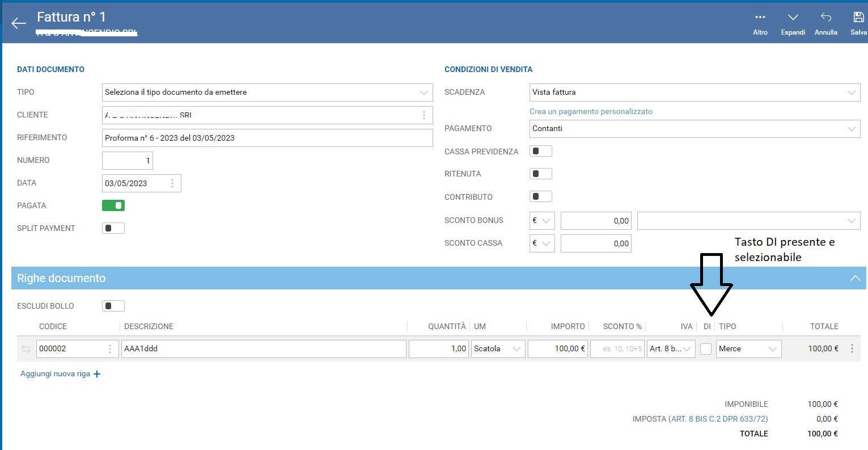Viewport: 868px width, 450px height.
Task: Click the Salva floppy disk icon
Action: click(858, 17)
